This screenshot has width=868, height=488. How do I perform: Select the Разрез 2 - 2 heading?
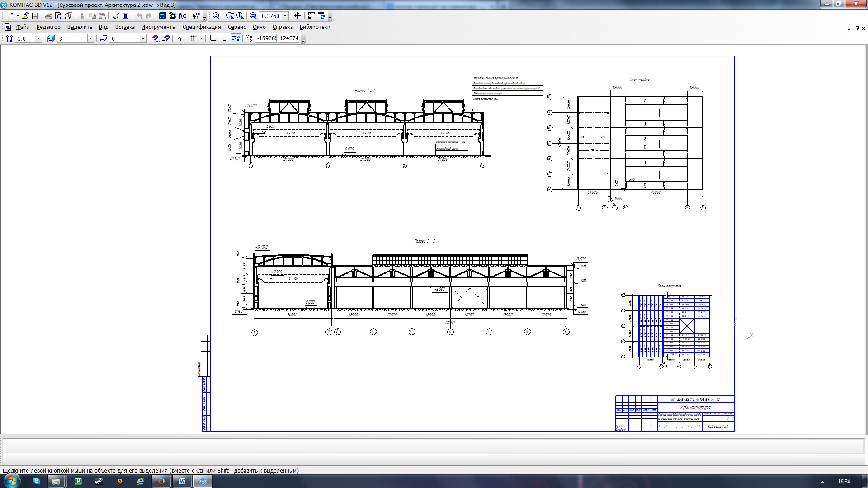425,241
